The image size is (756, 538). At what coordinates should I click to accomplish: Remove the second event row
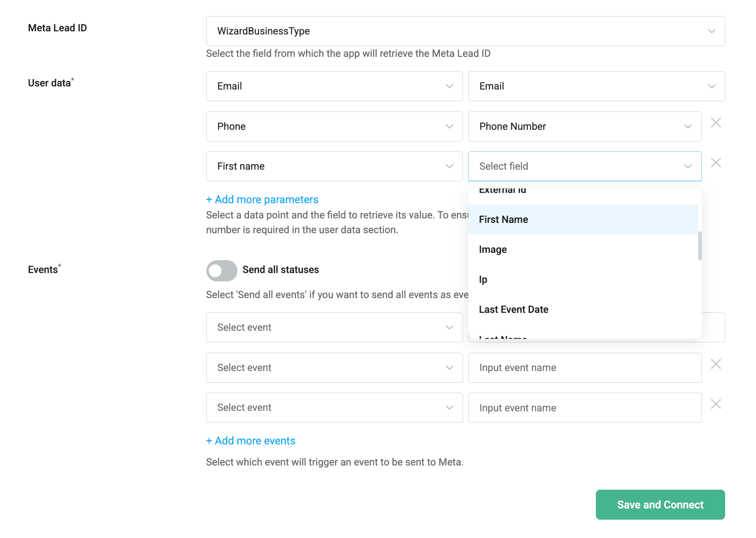point(716,364)
